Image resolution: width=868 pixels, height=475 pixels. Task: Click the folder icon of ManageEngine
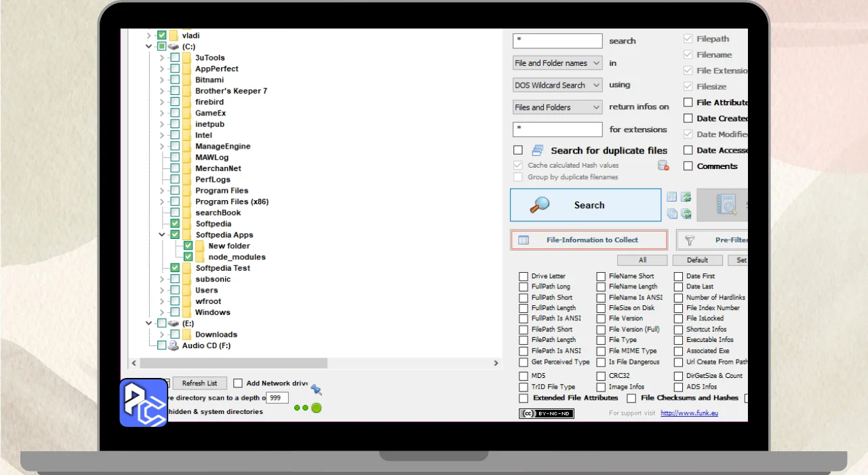coord(187,146)
